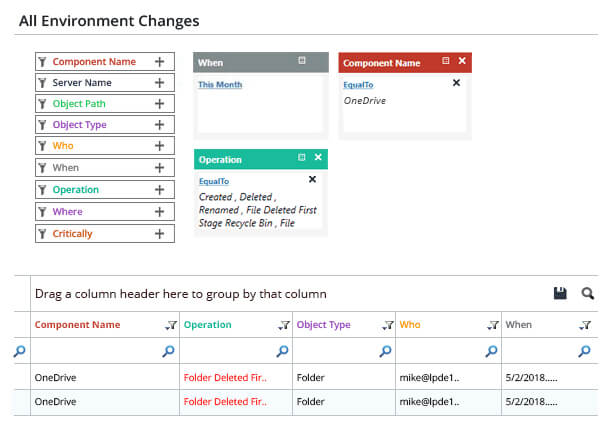
Task: Click the save icon above the grid
Action: [x=560, y=293]
